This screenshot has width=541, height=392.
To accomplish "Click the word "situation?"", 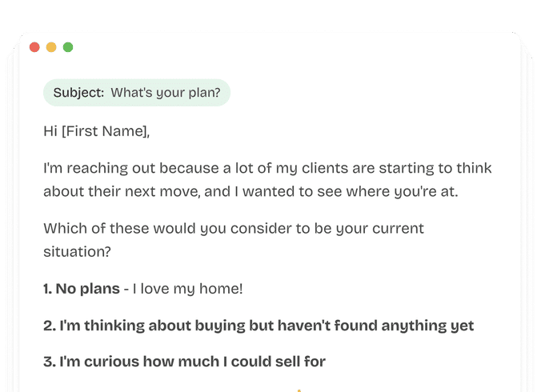I will (77, 251).
